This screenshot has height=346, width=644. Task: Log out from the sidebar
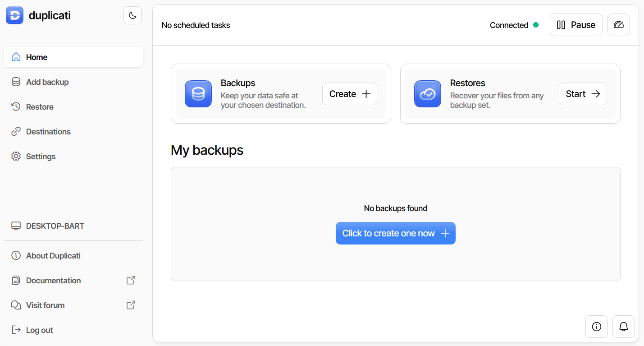click(39, 330)
